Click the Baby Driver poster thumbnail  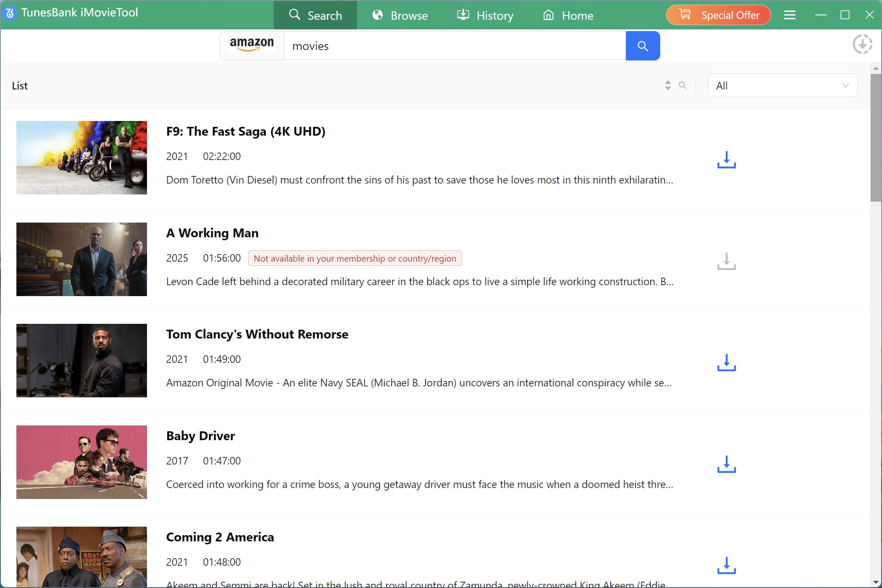pos(81,462)
